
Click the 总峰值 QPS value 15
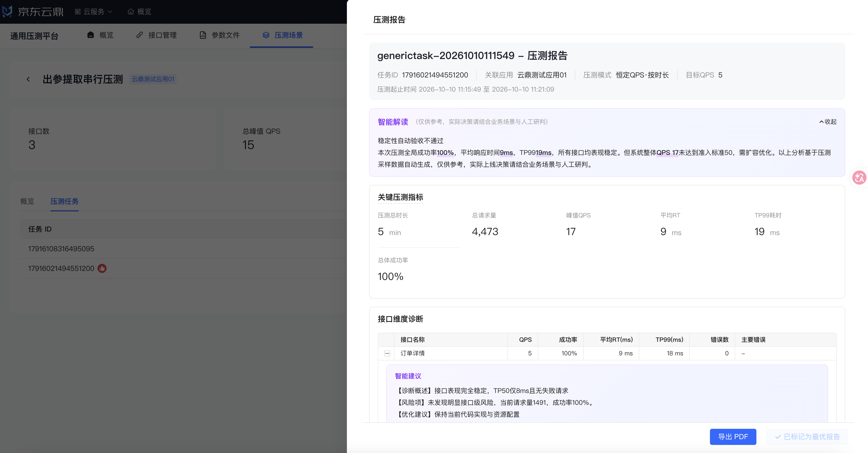pos(248,145)
